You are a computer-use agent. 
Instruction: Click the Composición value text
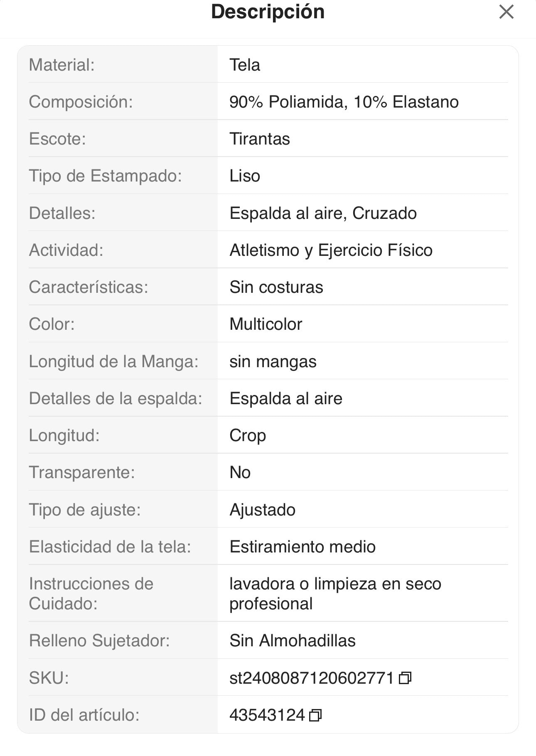click(x=344, y=102)
